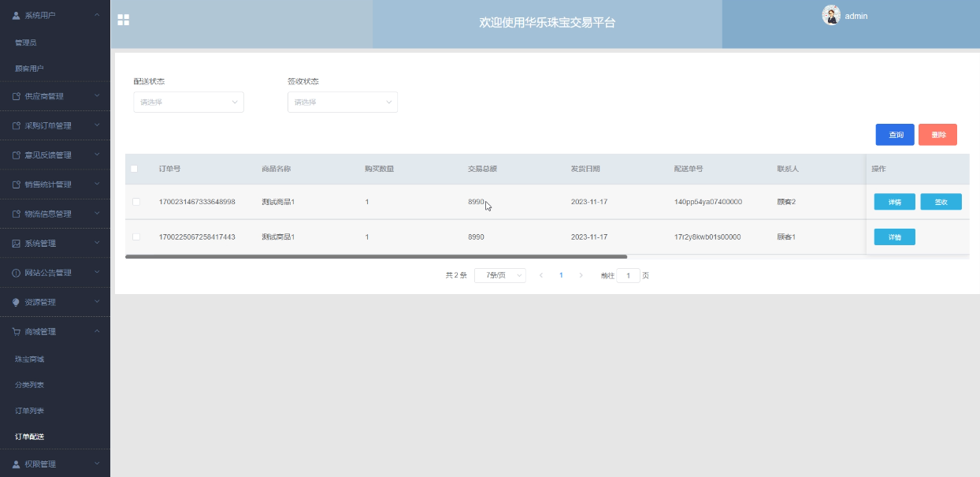Click the icon beside 采购订单管理
The image size is (980, 477).
click(17, 125)
